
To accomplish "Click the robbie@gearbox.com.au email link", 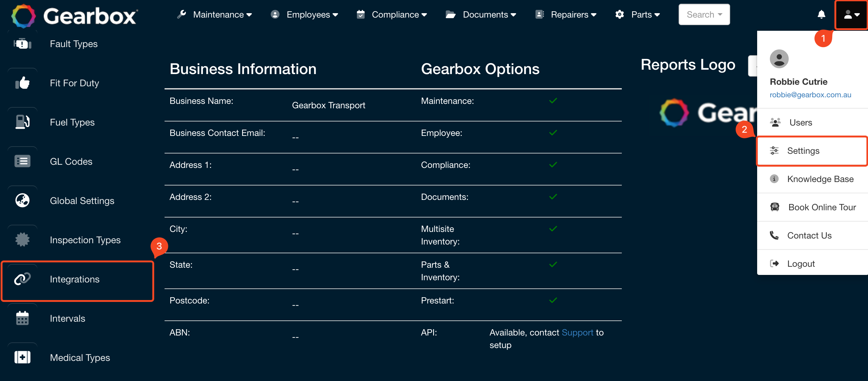I will [x=810, y=95].
